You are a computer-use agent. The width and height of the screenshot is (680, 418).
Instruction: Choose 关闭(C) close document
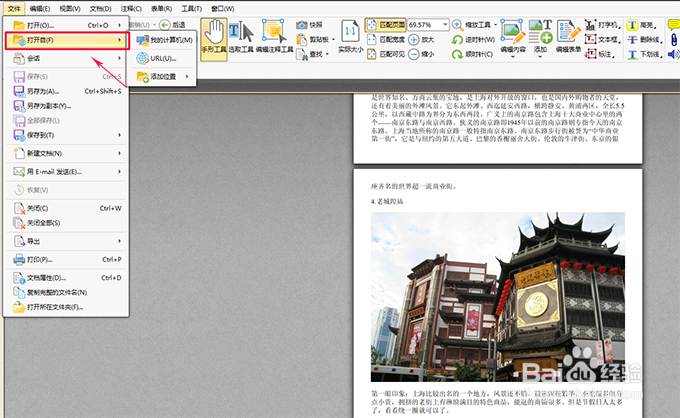[67, 208]
